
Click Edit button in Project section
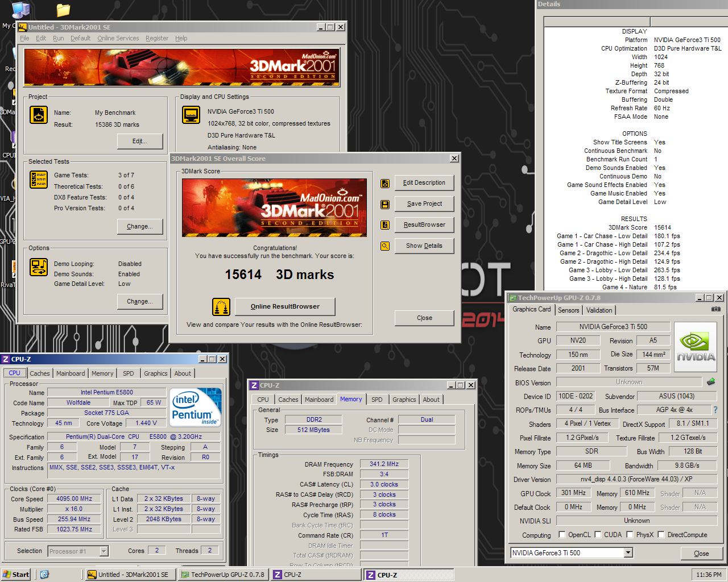[x=140, y=142]
